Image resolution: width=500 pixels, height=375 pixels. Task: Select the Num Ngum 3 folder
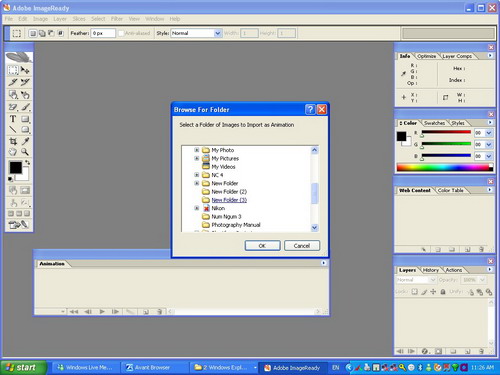click(x=226, y=217)
